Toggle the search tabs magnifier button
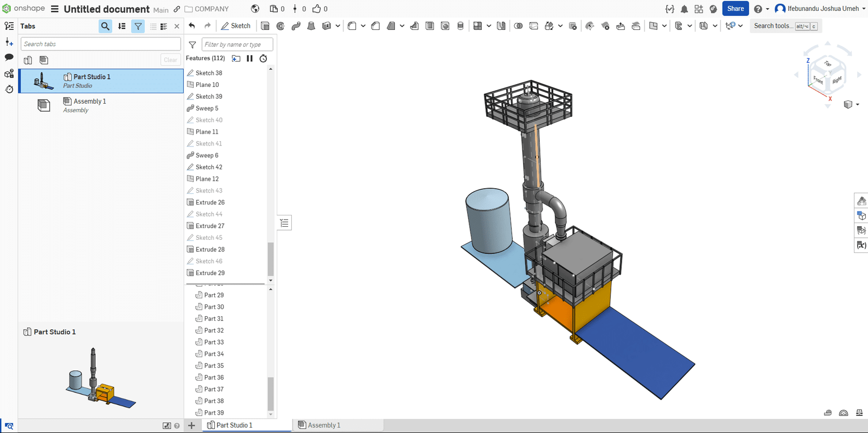The width and height of the screenshot is (868, 433). click(105, 26)
